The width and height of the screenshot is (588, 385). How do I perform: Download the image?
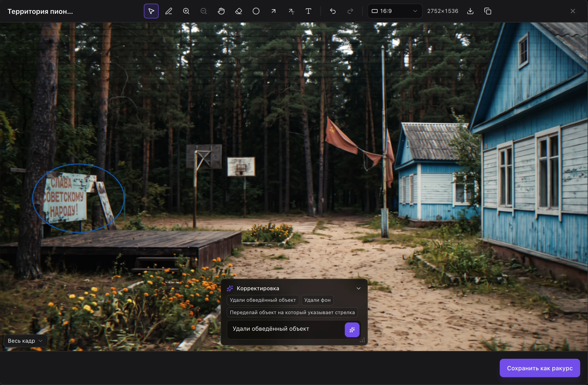pos(470,11)
